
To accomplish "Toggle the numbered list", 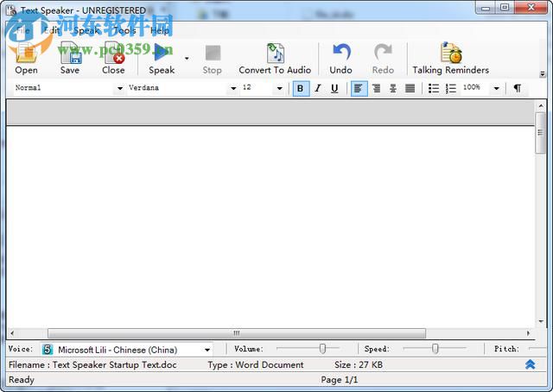I will (450, 88).
